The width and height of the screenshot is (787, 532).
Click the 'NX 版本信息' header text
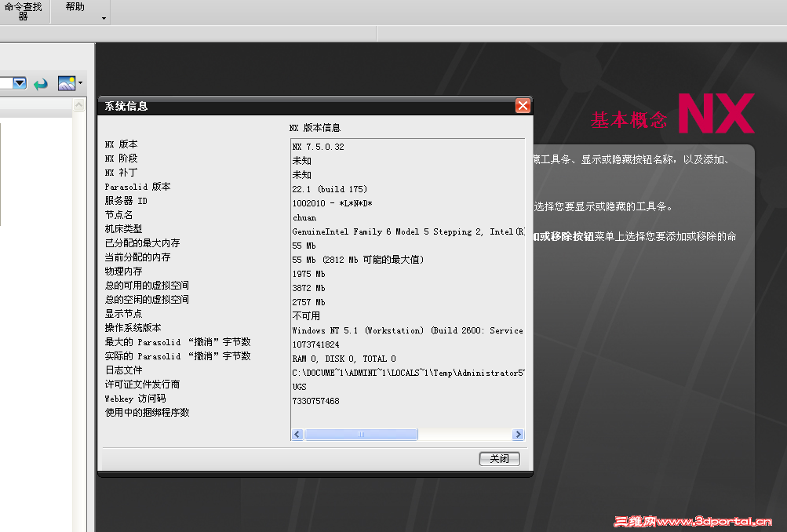[315, 128]
